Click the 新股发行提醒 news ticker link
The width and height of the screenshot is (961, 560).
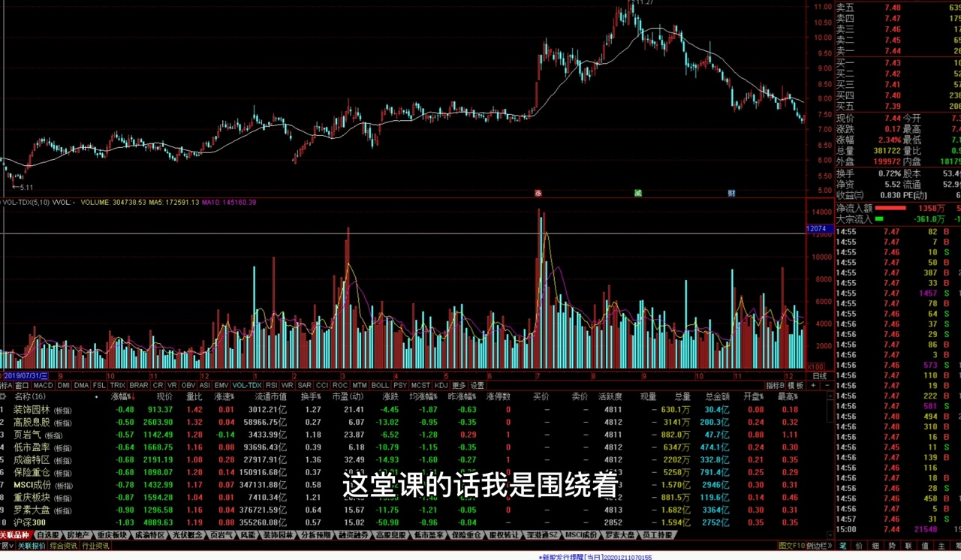point(595,557)
